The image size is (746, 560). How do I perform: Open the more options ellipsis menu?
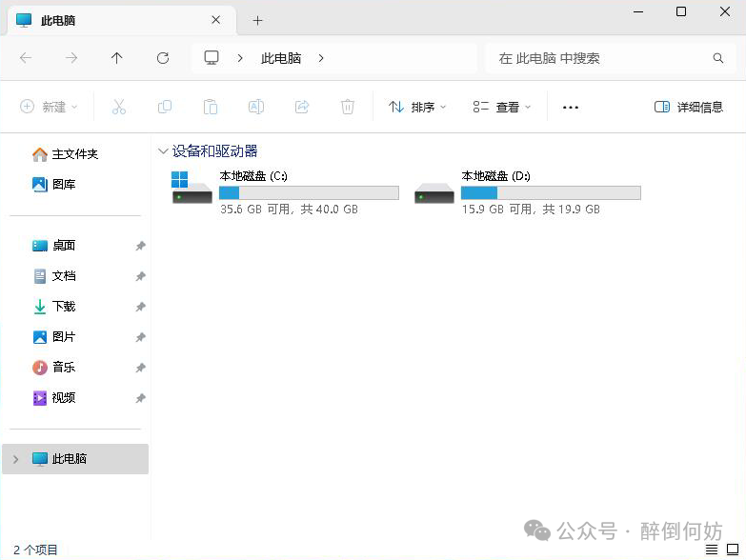click(571, 108)
